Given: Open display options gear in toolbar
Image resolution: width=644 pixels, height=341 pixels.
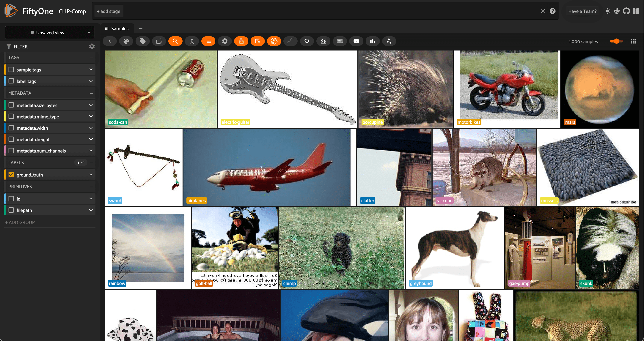Looking at the screenshot, I should [225, 41].
